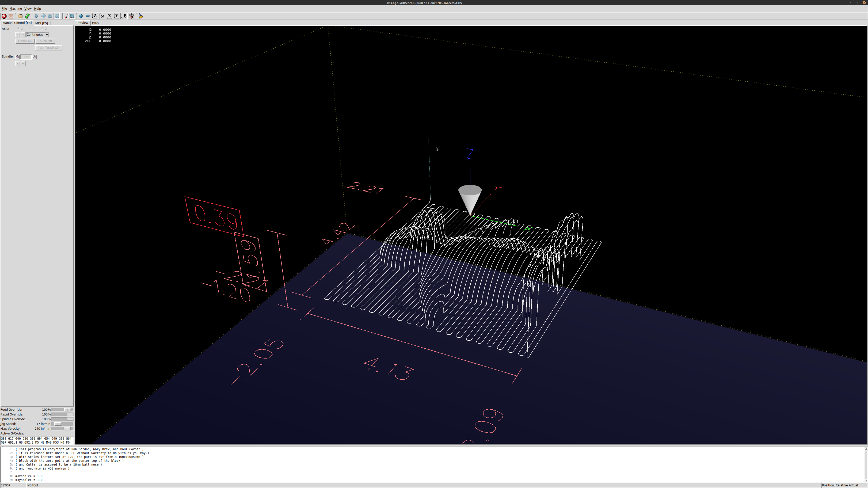This screenshot has height=488, width=868.
Task: Click jog minus button beside Continuous
Action: (18, 35)
